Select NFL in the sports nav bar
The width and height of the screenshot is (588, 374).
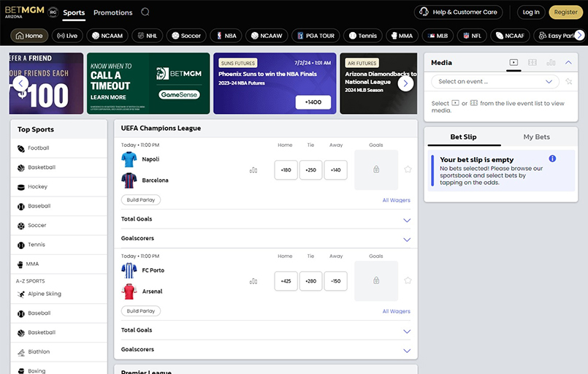472,36
